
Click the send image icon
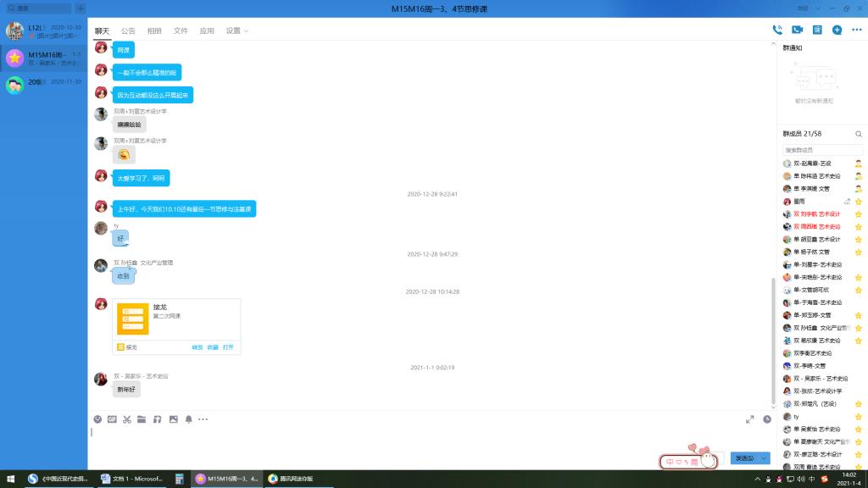[x=173, y=419]
